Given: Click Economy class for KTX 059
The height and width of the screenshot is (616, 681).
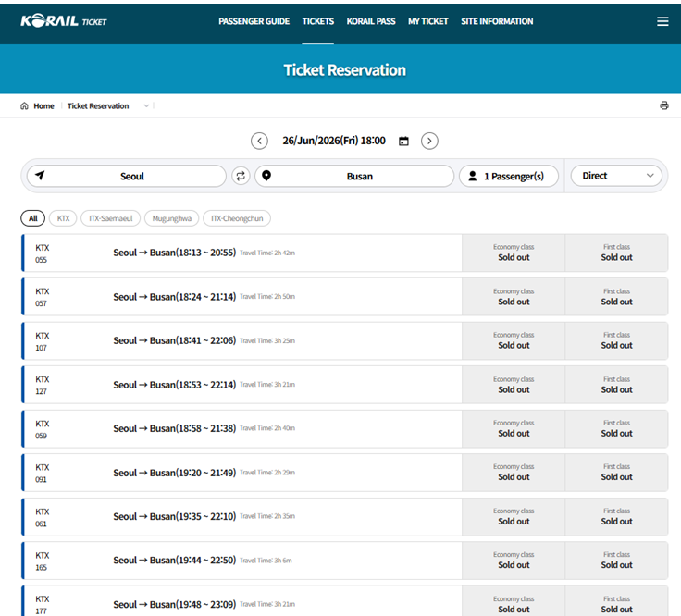Looking at the screenshot, I should point(514,428).
